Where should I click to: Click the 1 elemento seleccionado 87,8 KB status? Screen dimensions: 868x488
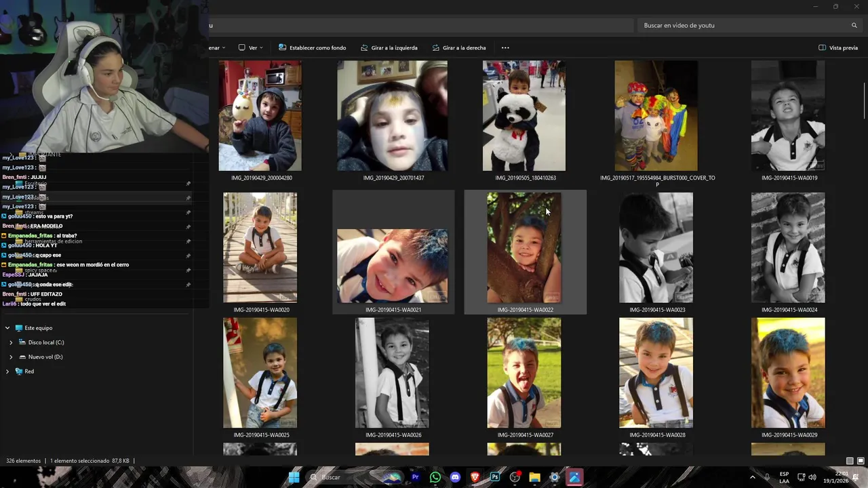[90, 461]
